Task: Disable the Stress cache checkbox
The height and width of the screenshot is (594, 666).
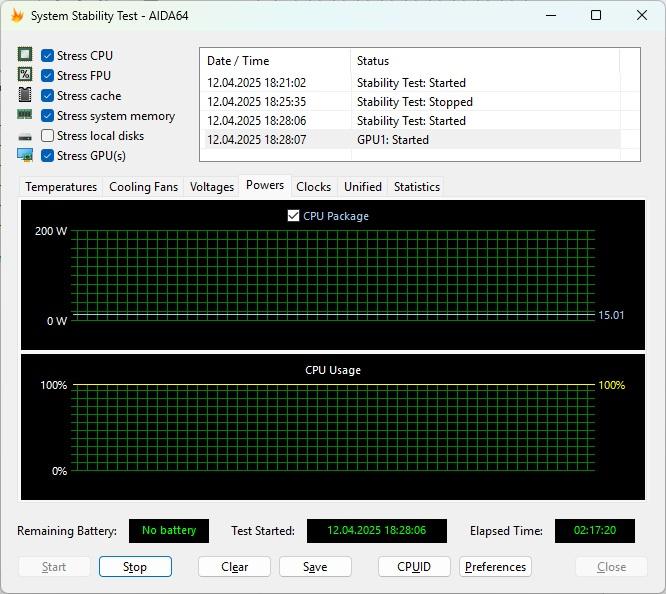Action: [48, 96]
